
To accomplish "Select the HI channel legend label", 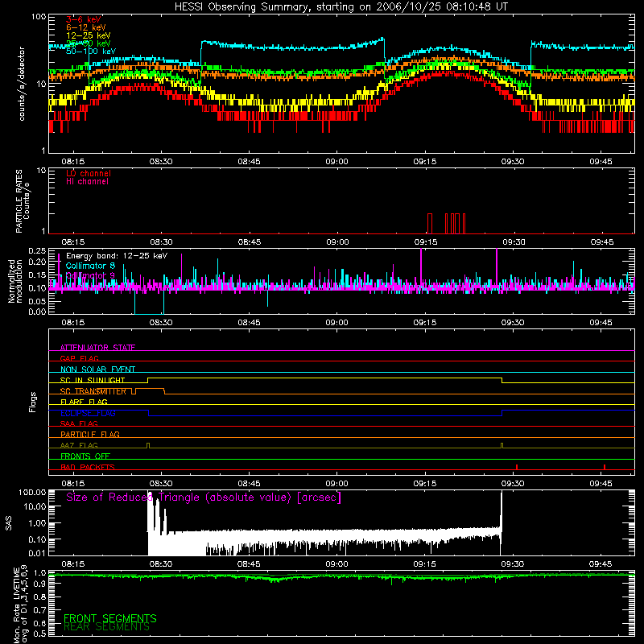I will (87, 182).
